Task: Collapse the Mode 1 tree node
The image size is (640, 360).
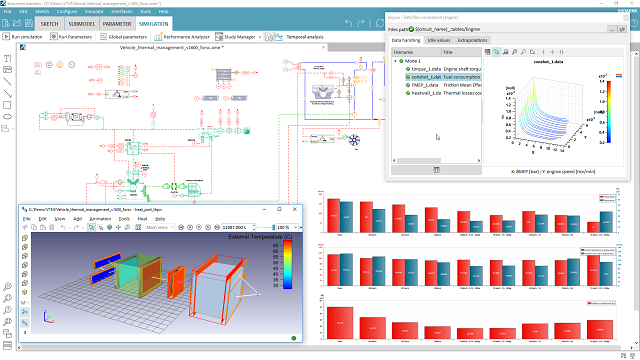Action: tap(395, 61)
